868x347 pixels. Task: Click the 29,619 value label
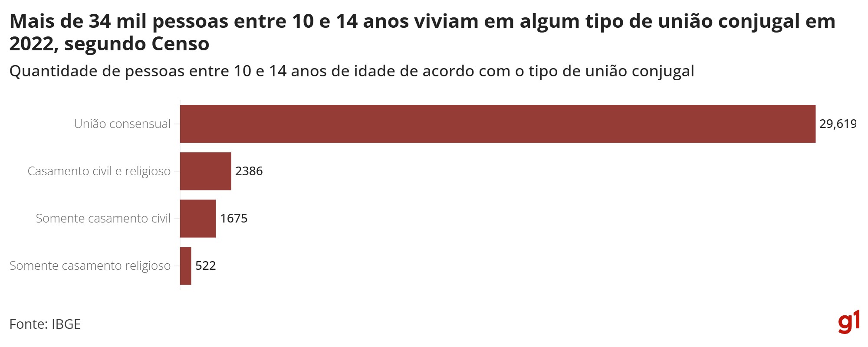tap(838, 124)
